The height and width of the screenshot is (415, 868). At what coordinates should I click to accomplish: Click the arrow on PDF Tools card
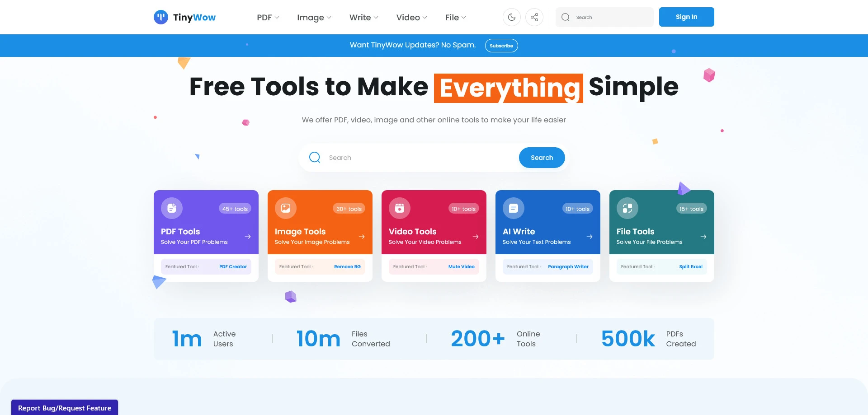(248, 237)
